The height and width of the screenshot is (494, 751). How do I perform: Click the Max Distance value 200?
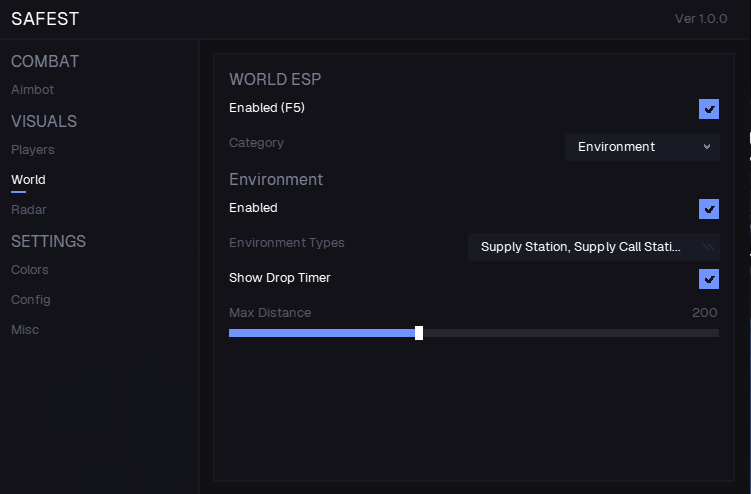pyautogui.click(x=704, y=313)
